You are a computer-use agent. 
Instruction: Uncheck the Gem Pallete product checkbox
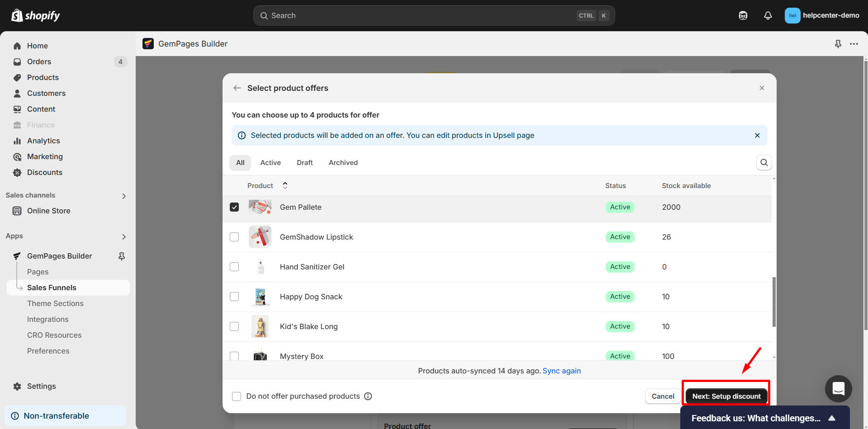[x=234, y=207]
